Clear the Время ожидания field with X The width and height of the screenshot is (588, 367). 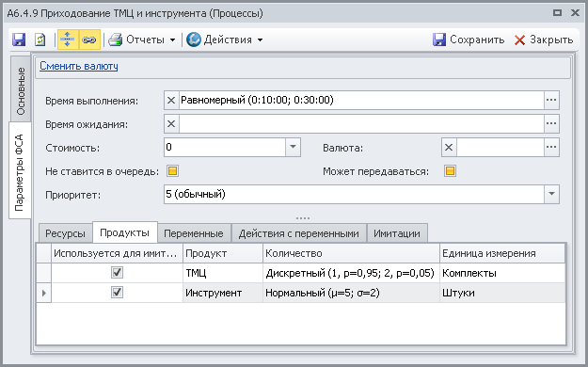[x=171, y=124]
